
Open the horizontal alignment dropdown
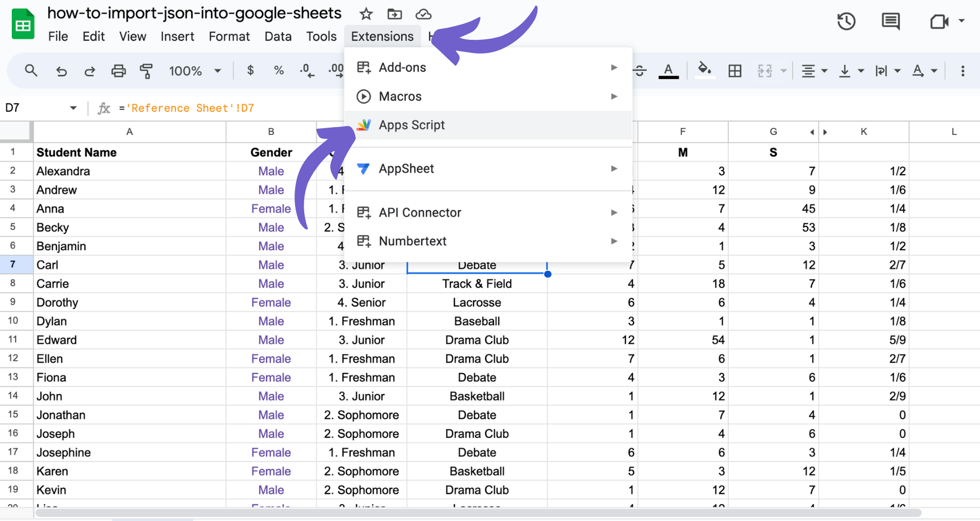click(814, 70)
